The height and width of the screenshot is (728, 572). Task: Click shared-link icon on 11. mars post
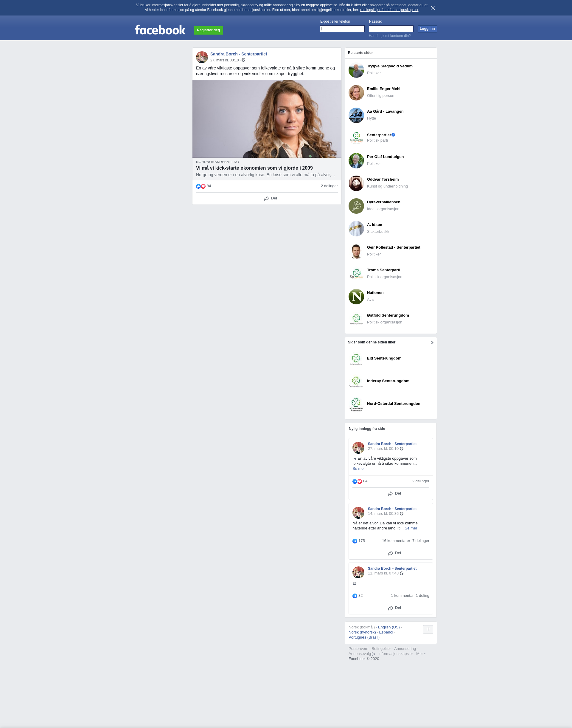click(354, 583)
